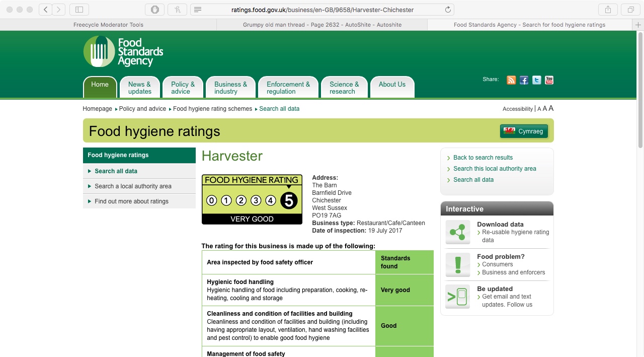Click the Safari back arrow button
The height and width of the screenshot is (357, 644).
pyautogui.click(x=45, y=10)
